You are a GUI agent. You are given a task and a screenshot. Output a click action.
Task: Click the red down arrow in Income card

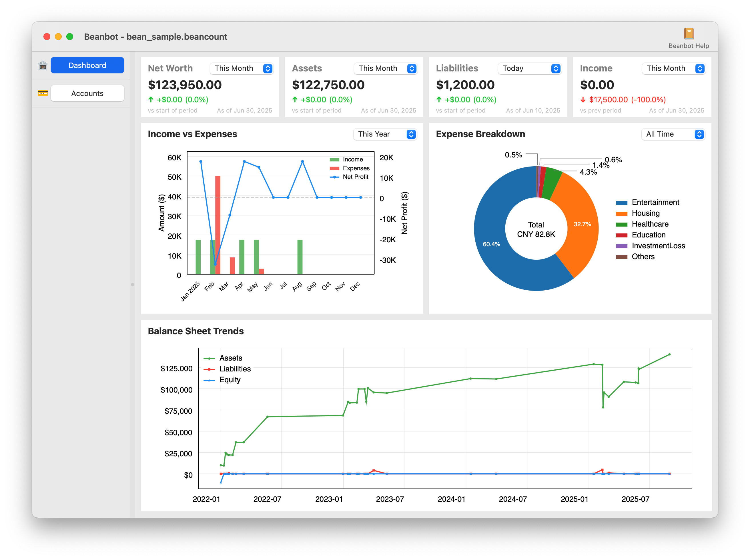pos(583,100)
